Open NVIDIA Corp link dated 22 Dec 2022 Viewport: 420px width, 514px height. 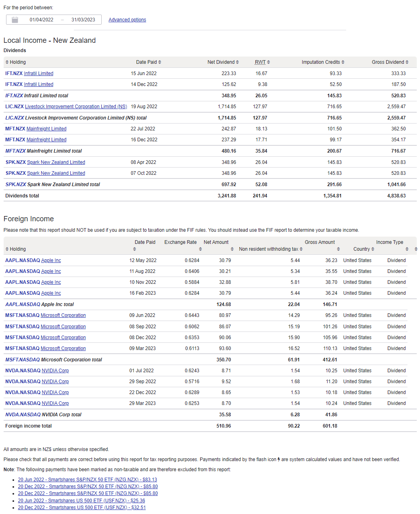tap(55, 392)
